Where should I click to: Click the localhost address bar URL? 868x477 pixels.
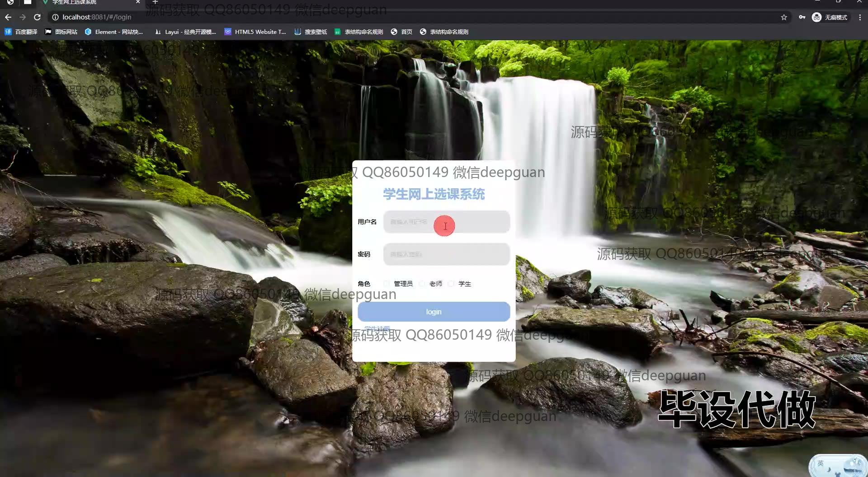(x=97, y=17)
